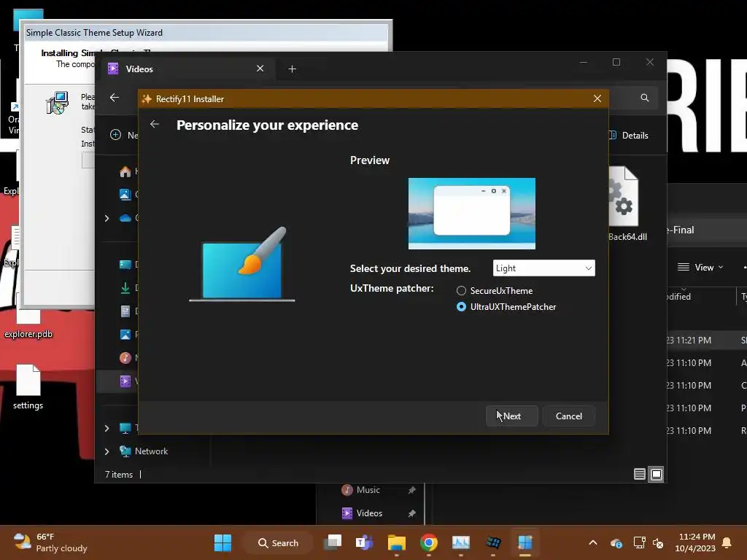Open File Explorer from taskbar
This screenshot has width=747, height=560.
click(396, 542)
